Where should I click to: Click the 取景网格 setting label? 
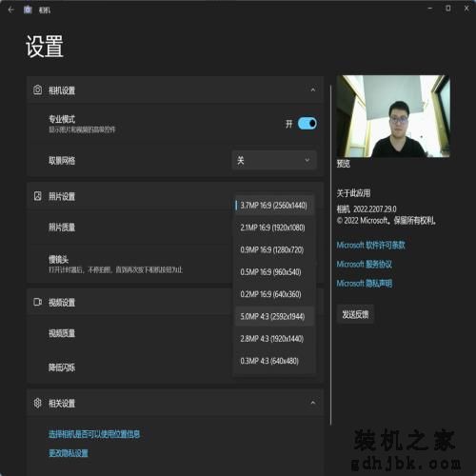point(62,161)
